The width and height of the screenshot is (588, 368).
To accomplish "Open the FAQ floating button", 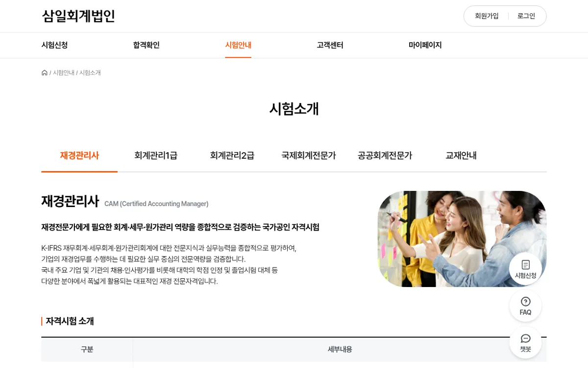I will pos(525,306).
